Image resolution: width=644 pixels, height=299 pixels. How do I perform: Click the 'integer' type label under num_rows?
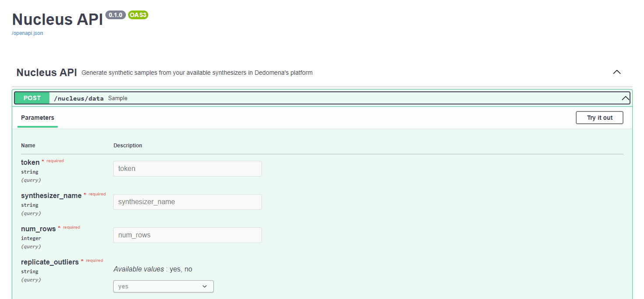click(31, 238)
